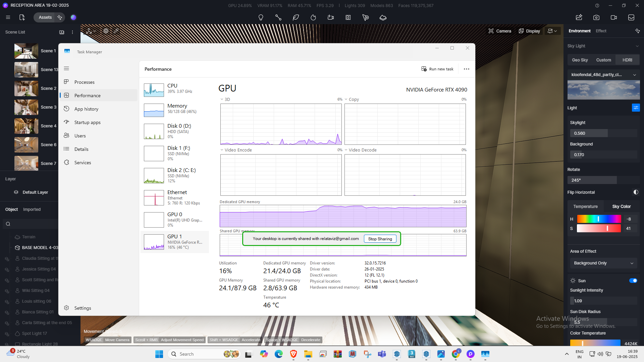Open Processes in Task Manager

pos(99,82)
